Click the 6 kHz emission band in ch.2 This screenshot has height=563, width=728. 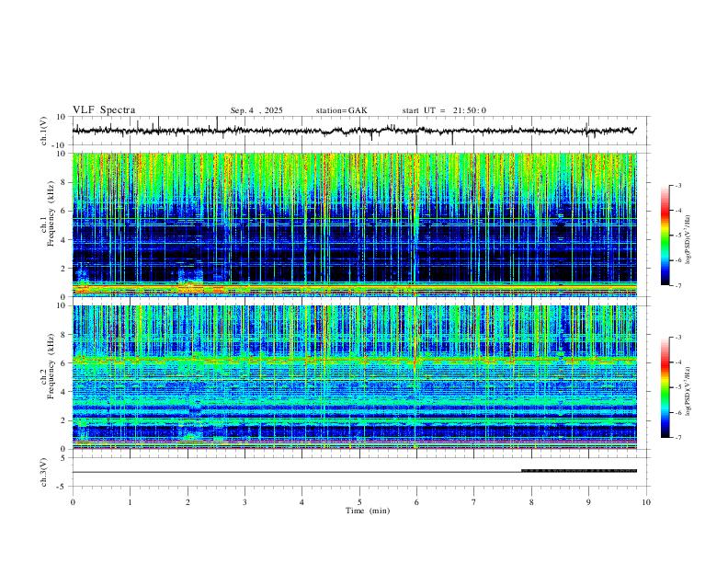pyautogui.click(x=355, y=359)
